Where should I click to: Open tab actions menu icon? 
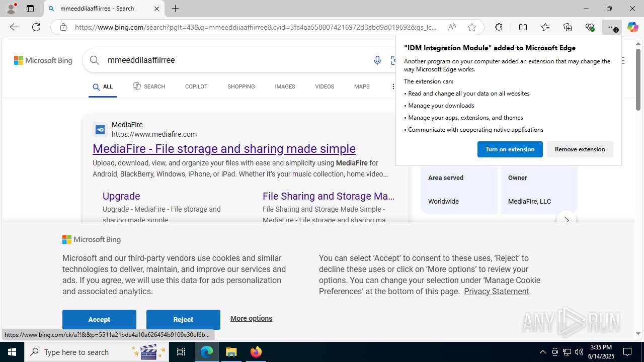30,9
